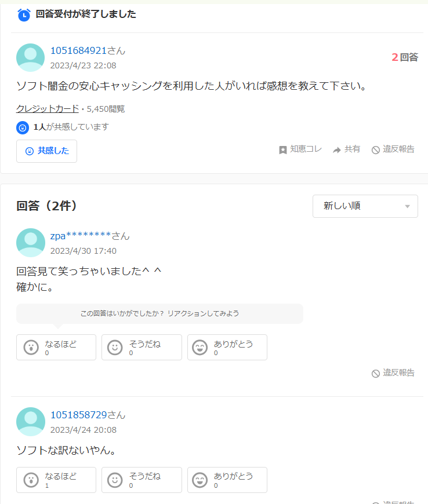
Task: Report the question via 違反報告 icon
Action: [376, 150]
